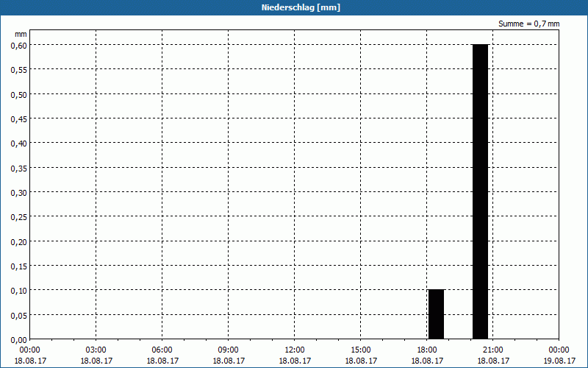Click the 0,35 y-axis value
Screen dimensions: 588x368
(19, 169)
